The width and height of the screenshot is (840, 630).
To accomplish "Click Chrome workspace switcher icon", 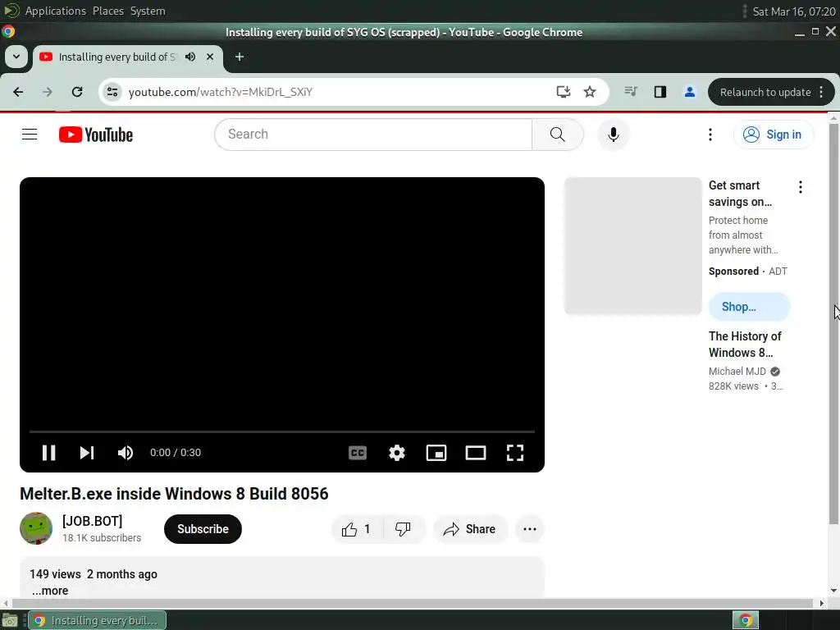I will click(x=746, y=620).
